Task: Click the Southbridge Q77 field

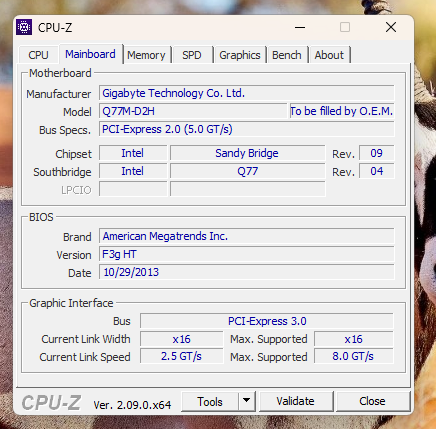Action: point(247,171)
